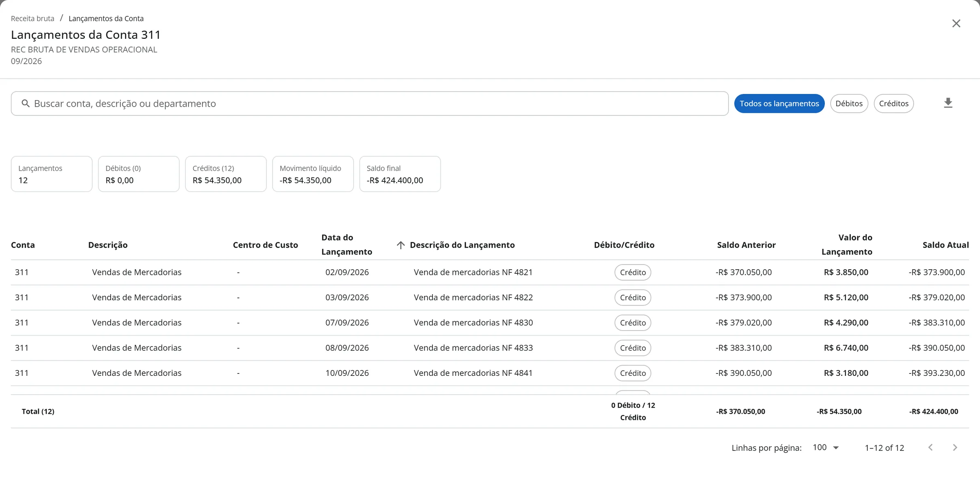Click saldo atual -R$ 390.050,00 cell
Viewport: 980px width, 478px height.
tap(937, 348)
